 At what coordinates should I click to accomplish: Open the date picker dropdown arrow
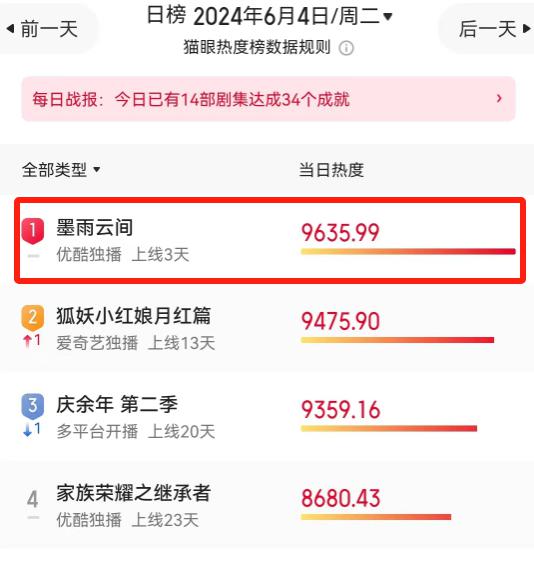[388, 16]
